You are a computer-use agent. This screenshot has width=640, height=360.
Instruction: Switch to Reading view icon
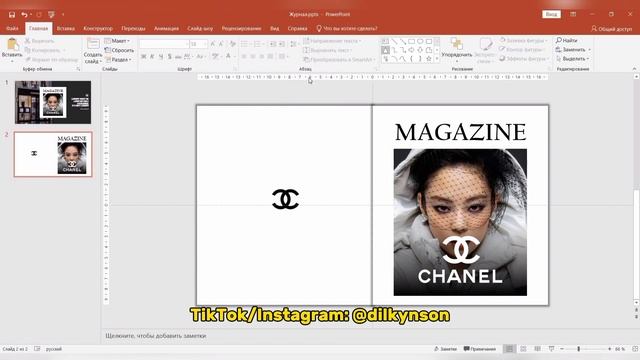(x=538, y=349)
